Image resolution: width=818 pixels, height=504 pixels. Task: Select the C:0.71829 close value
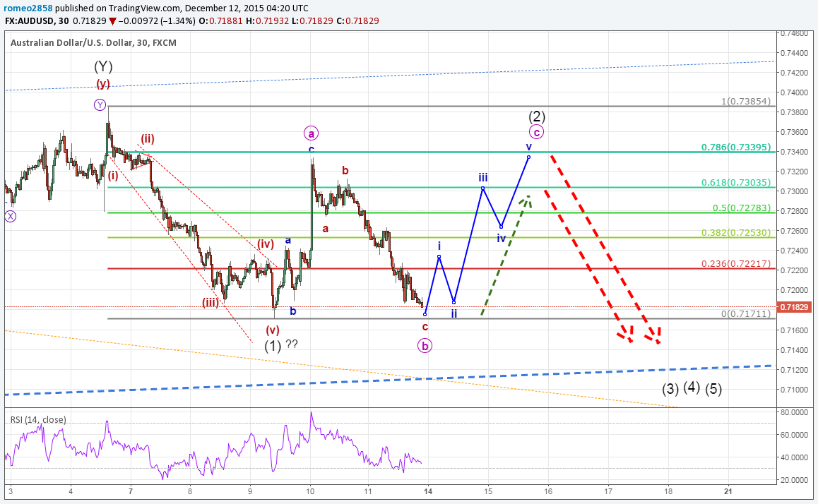[357, 21]
